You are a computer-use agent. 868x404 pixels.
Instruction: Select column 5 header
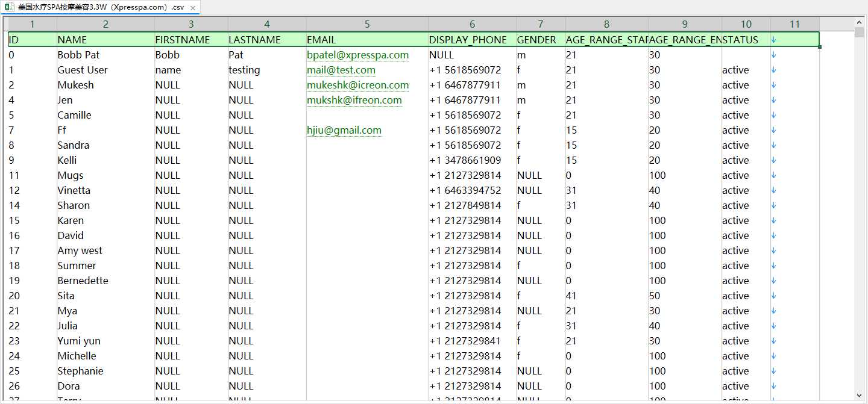367,24
